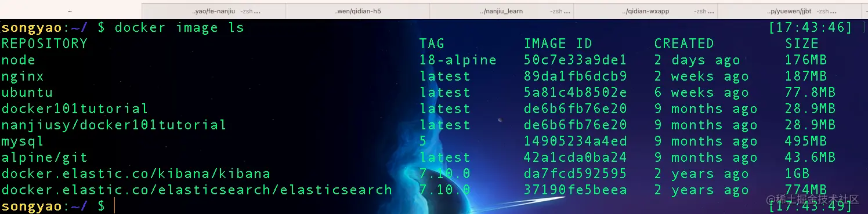Click the 7.10.0 tag of elasticsearch
The width and height of the screenshot is (868, 214).
444,190
